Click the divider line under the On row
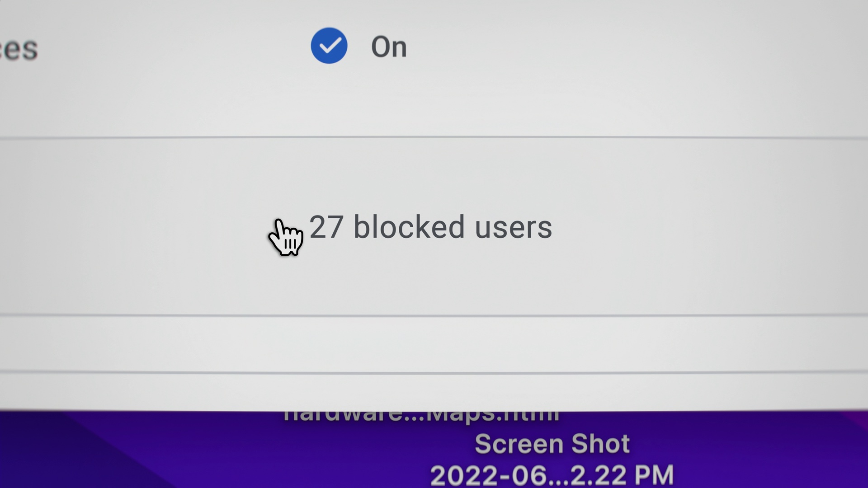 click(434, 137)
